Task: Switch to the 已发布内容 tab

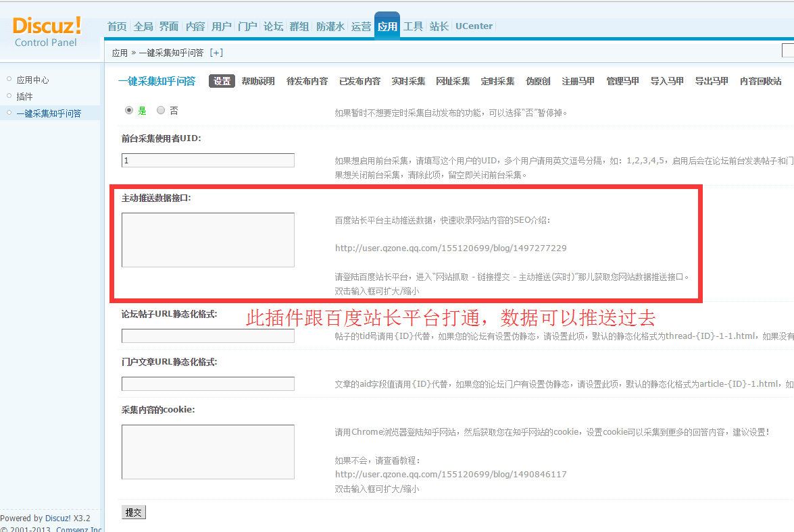Action: point(360,81)
